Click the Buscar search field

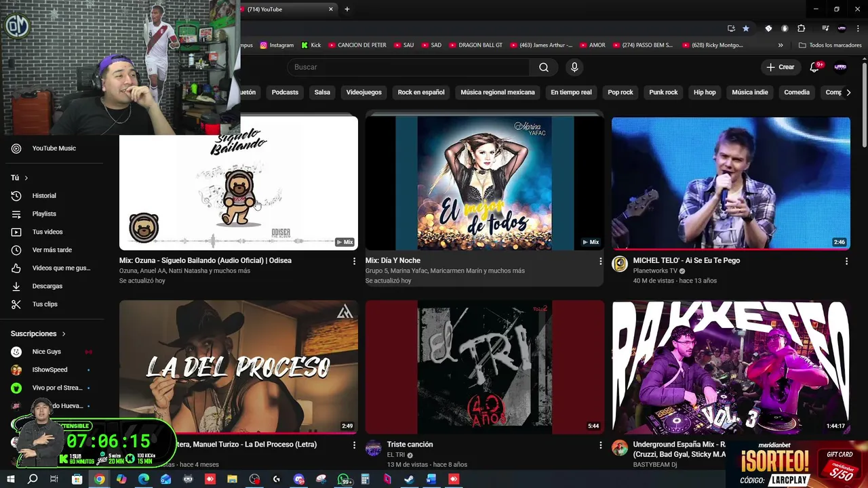(x=408, y=67)
